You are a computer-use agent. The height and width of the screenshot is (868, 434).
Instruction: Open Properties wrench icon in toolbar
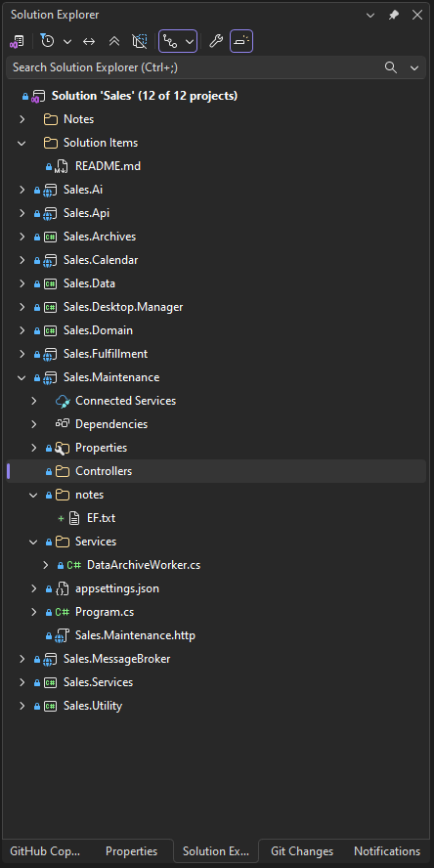point(216,41)
